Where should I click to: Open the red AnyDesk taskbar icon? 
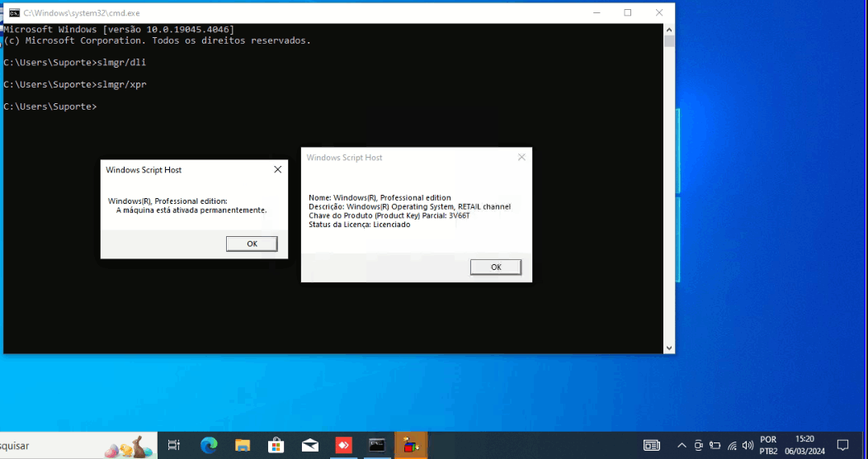[x=344, y=445]
